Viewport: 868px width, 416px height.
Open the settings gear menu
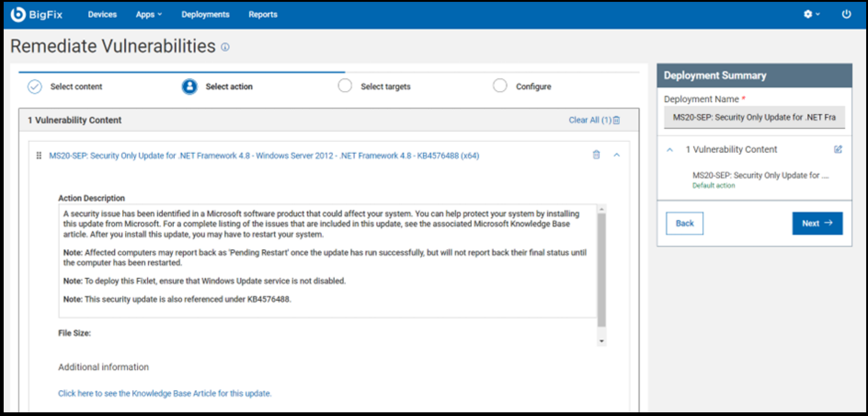click(811, 14)
